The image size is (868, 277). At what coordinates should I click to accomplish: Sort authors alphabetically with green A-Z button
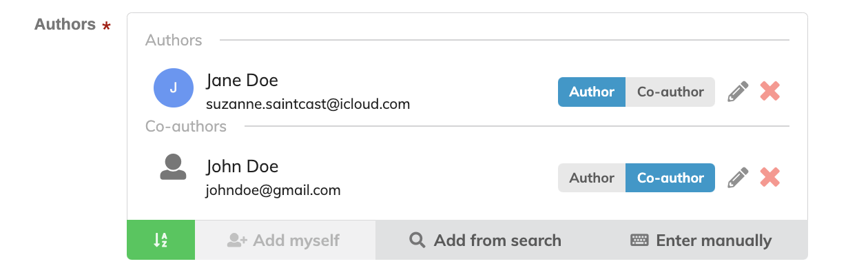click(x=161, y=240)
